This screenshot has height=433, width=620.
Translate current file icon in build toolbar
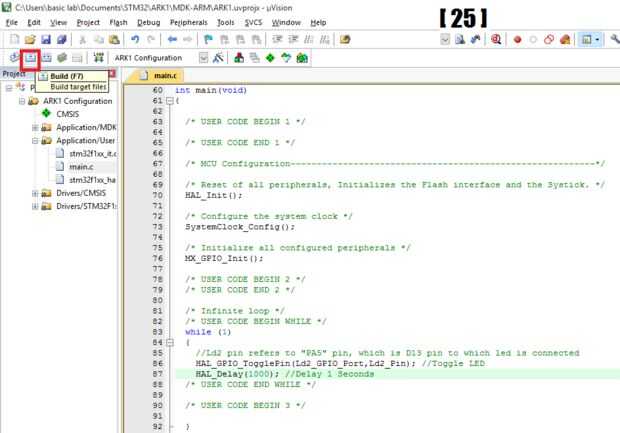click(15, 58)
